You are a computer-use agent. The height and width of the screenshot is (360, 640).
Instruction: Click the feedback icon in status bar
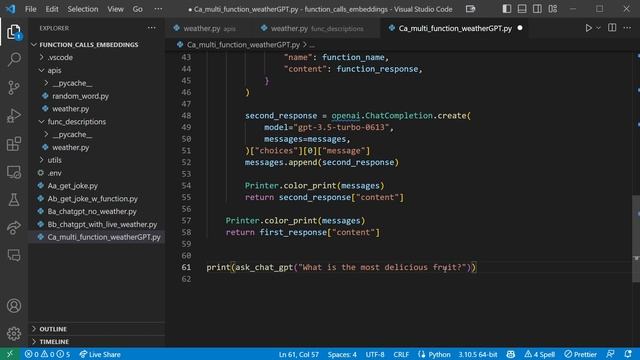point(610,354)
